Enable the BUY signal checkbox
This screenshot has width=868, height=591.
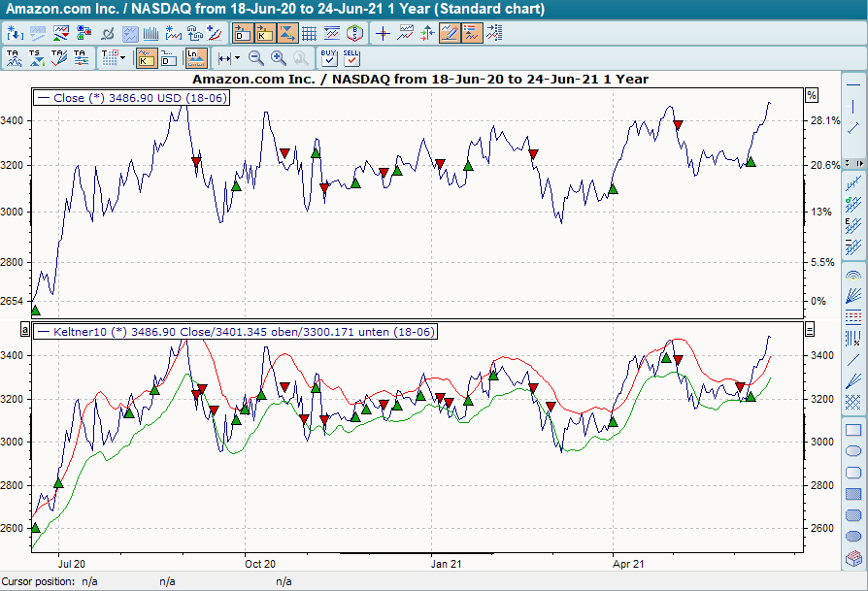click(329, 60)
